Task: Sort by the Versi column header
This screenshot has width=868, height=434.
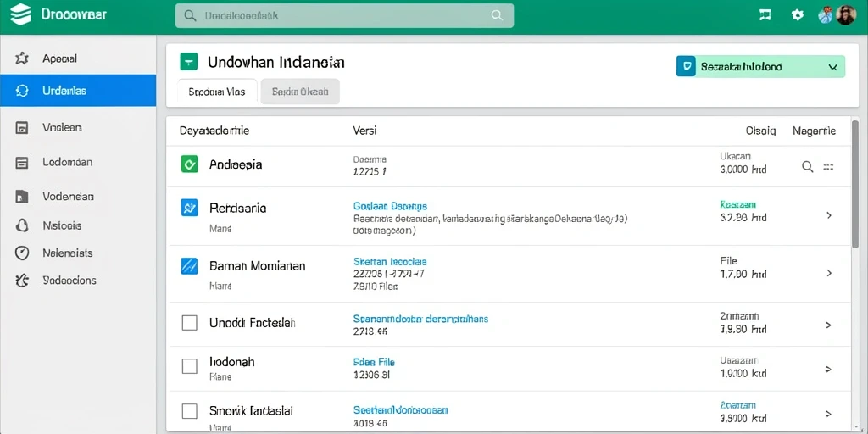Action: (364, 131)
